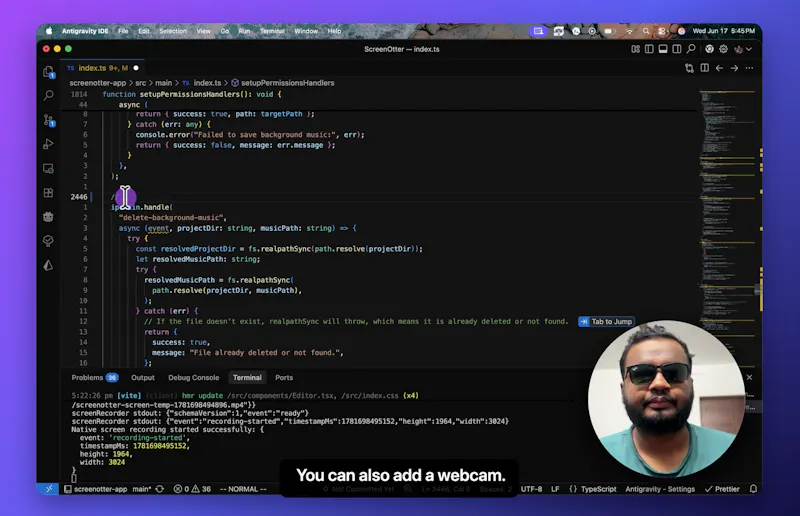Screen dimensions: 800x516
Task: Click the main breadcrumb segment
Action: (163, 83)
